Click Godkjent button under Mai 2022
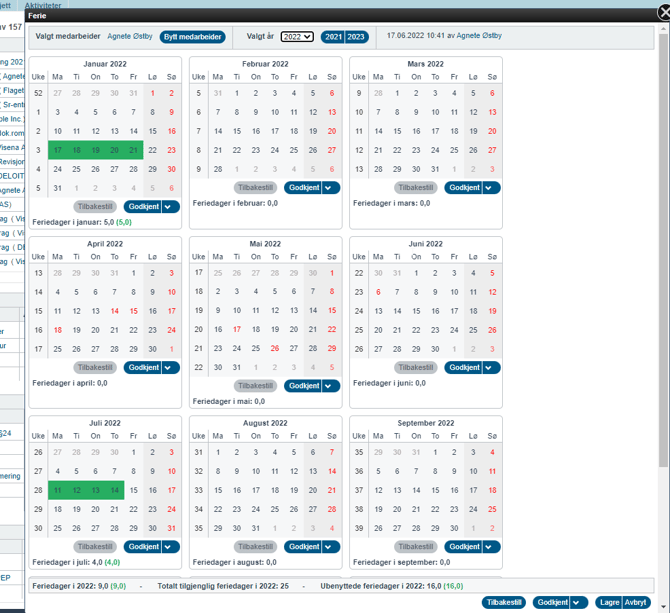Viewport: 670px width, 613px height. [299, 386]
